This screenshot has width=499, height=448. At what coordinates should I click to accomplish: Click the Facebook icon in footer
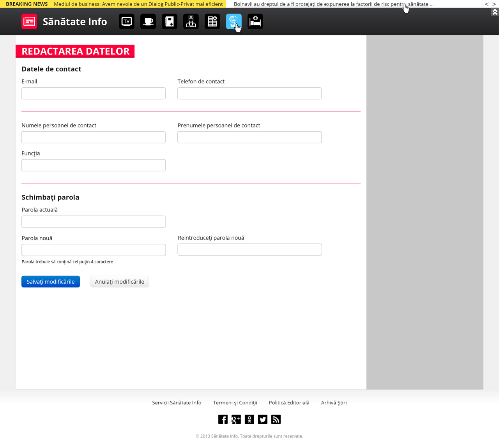(223, 420)
